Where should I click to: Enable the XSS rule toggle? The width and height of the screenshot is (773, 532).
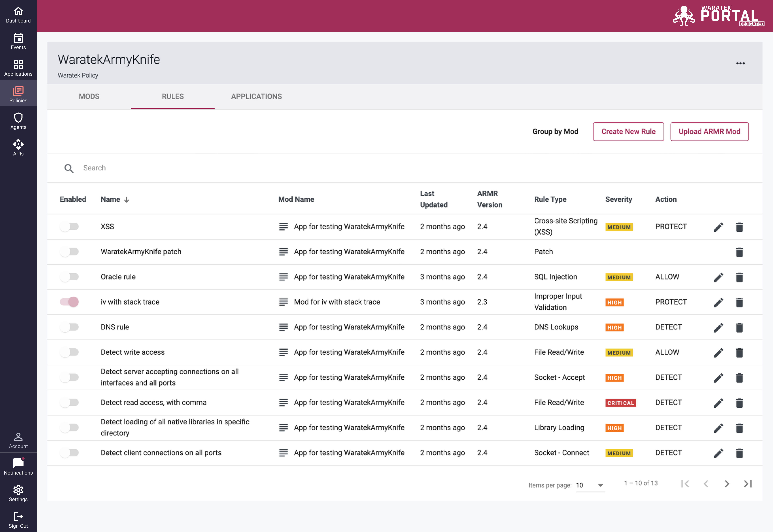tap(69, 227)
